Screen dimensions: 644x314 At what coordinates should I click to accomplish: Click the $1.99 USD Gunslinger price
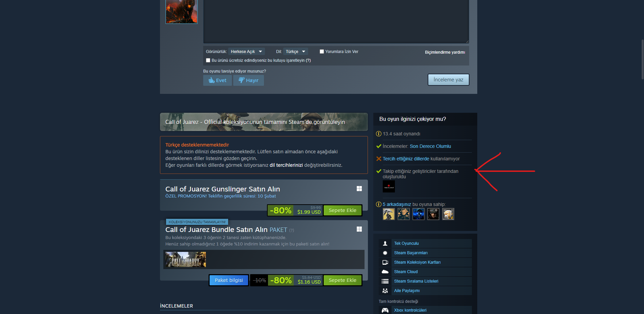(309, 212)
